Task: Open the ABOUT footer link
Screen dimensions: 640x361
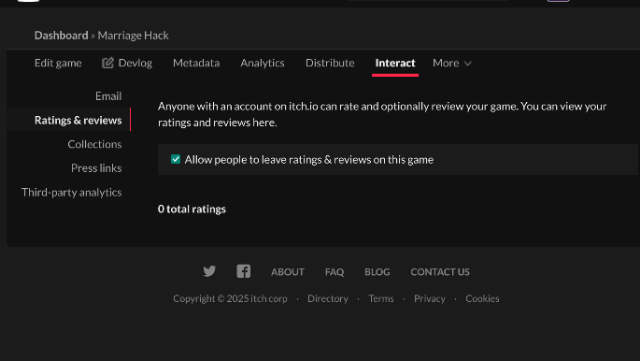Action: point(288,272)
